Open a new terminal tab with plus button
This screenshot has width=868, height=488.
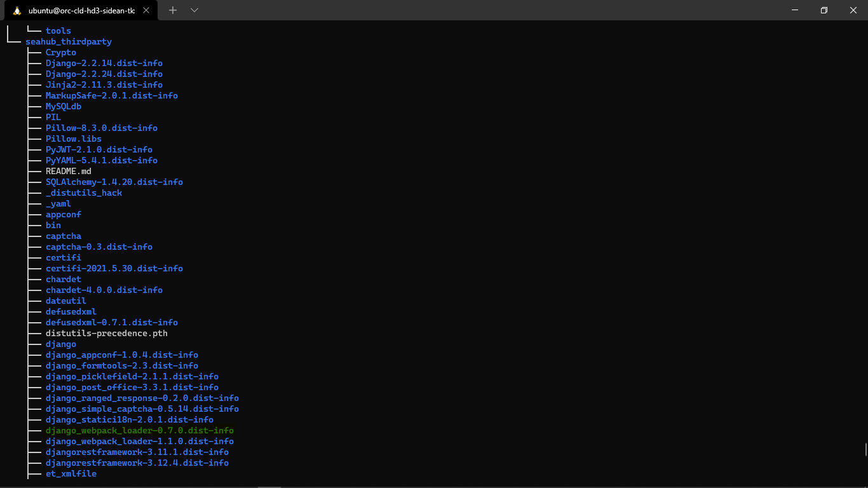pos(173,10)
